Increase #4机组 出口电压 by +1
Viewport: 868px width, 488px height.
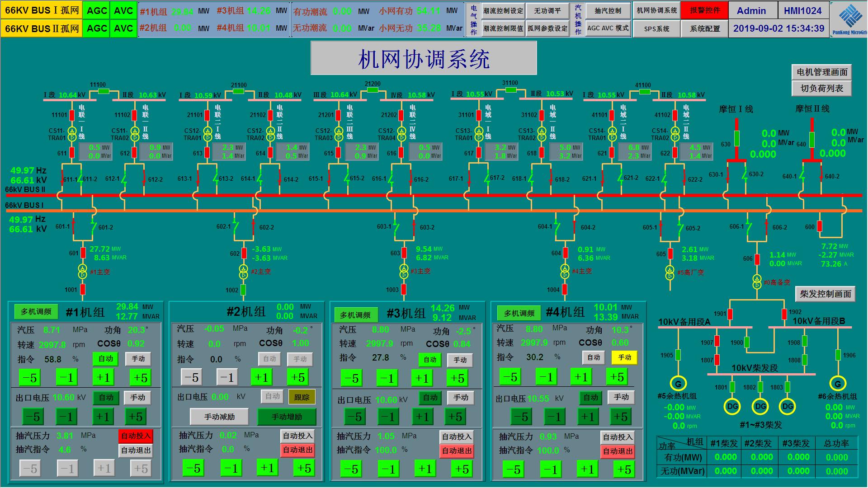(587, 417)
